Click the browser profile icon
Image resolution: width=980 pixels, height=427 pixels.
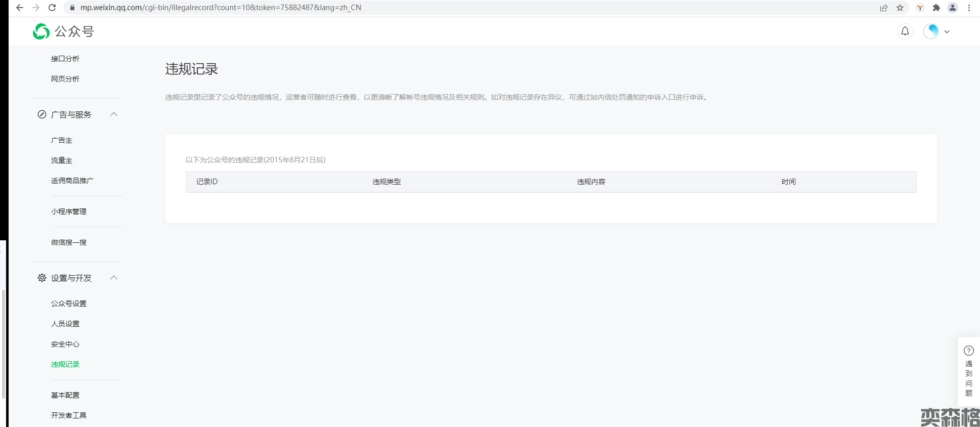[x=953, y=8]
